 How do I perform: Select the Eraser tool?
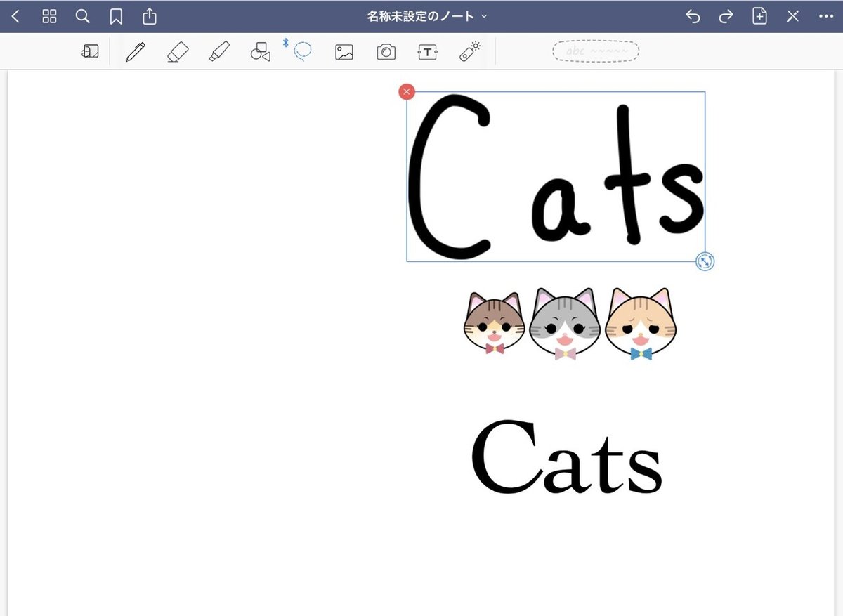pos(178,52)
